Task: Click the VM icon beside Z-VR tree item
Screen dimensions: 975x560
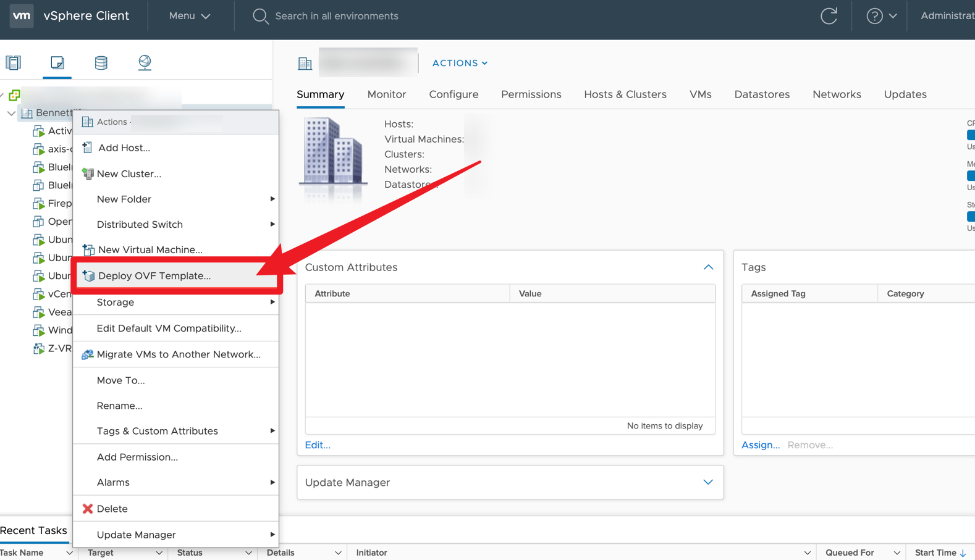Action: [x=38, y=349]
